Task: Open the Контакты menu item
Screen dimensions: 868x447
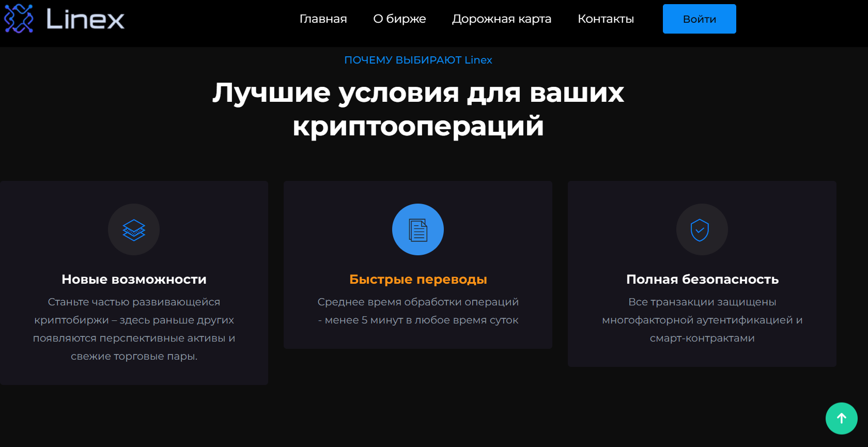Action: 606,19
